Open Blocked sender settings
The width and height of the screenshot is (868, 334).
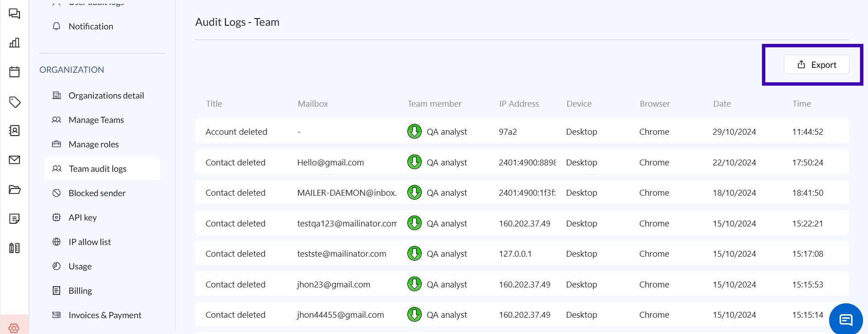[x=97, y=193]
